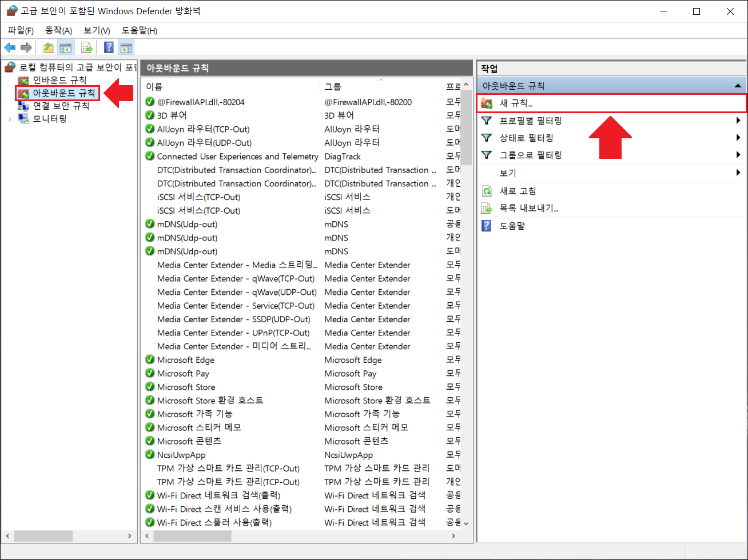Click the refresh icon beside 새로 고침
This screenshot has height=560, width=748.
click(487, 191)
